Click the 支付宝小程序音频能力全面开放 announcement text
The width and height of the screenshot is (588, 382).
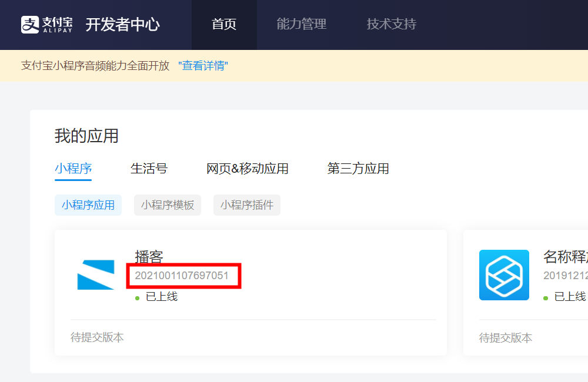pyautogui.click(x=95, y=66)
